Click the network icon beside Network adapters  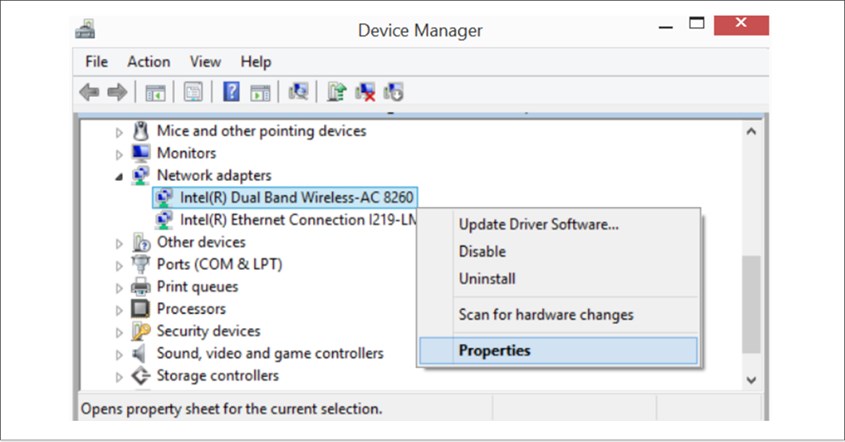click(141, 175)
